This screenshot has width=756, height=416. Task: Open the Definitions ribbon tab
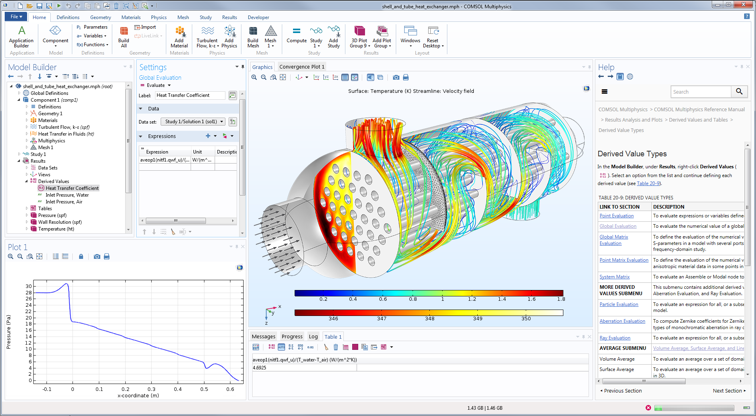[x=68, y=17]
